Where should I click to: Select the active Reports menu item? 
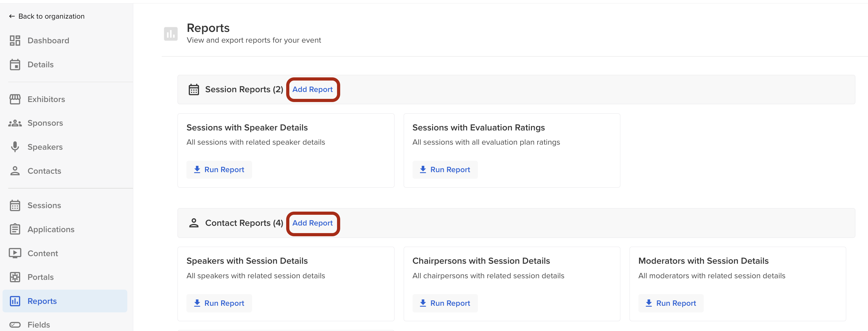tap(65, 301)
